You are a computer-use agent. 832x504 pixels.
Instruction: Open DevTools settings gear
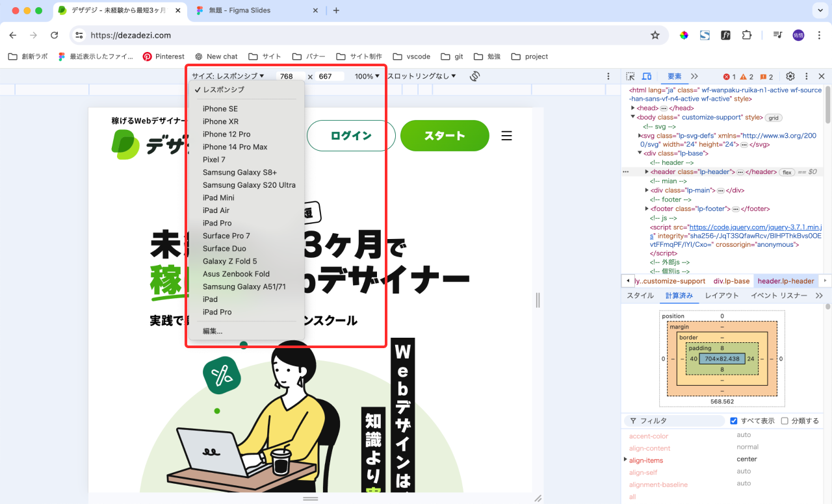790,76
